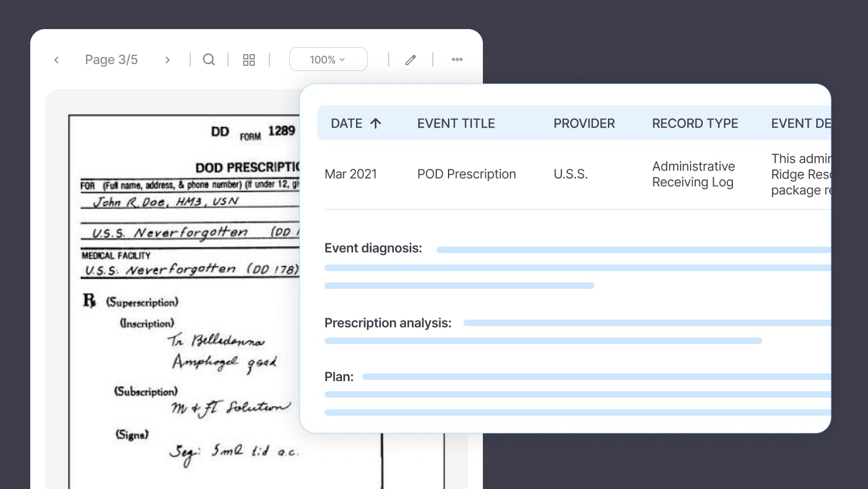The image size is (868, 489).
Task: Select the Mar 2021 date cell
Action: tap(351, 174)
